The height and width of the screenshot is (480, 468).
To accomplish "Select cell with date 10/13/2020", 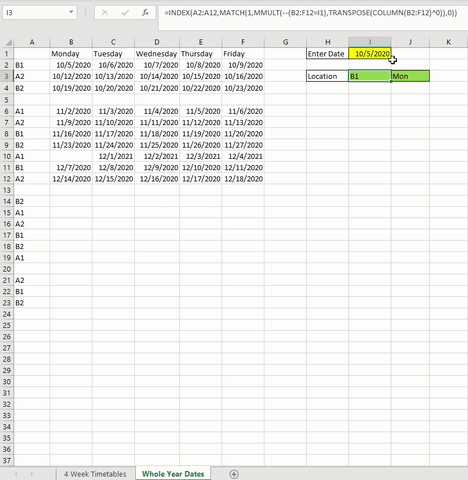I will (113, 76).
